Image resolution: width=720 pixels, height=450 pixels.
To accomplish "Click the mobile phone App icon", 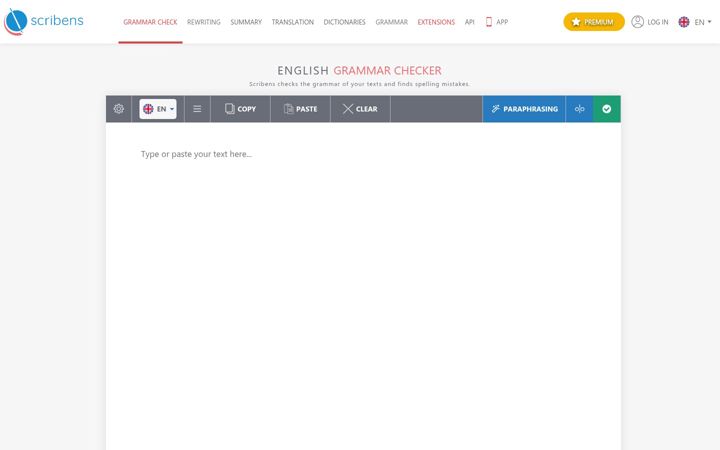I will [489, 22].
